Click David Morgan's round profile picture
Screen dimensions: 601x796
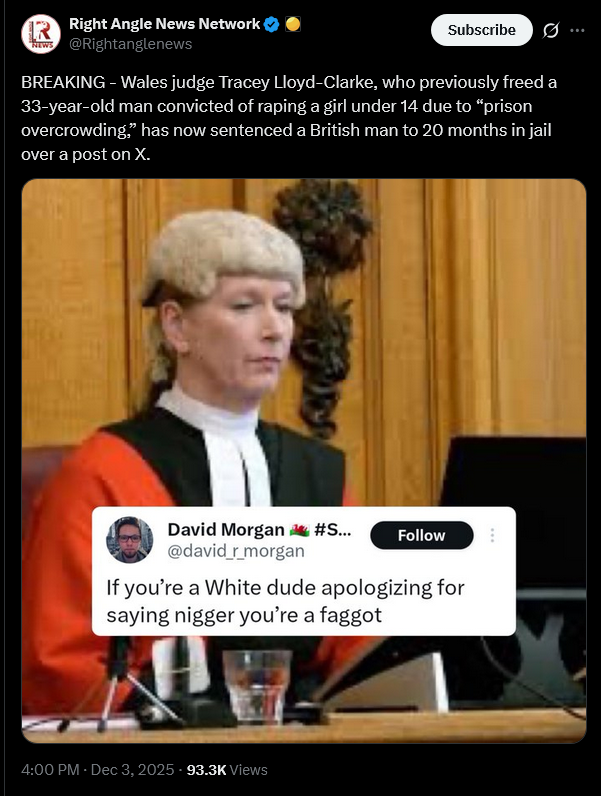coord(129,540)
